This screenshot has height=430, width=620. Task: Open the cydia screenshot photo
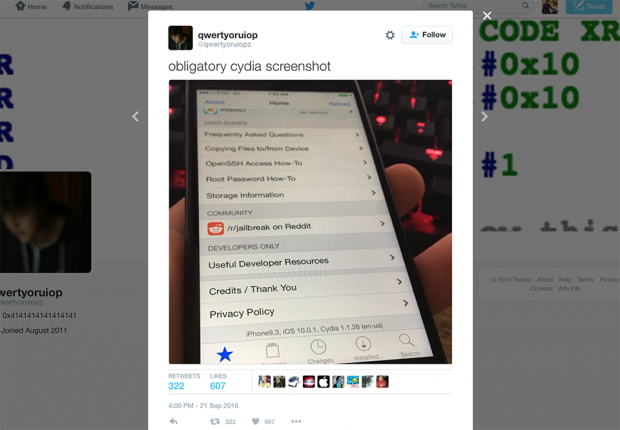pos(310,222)
